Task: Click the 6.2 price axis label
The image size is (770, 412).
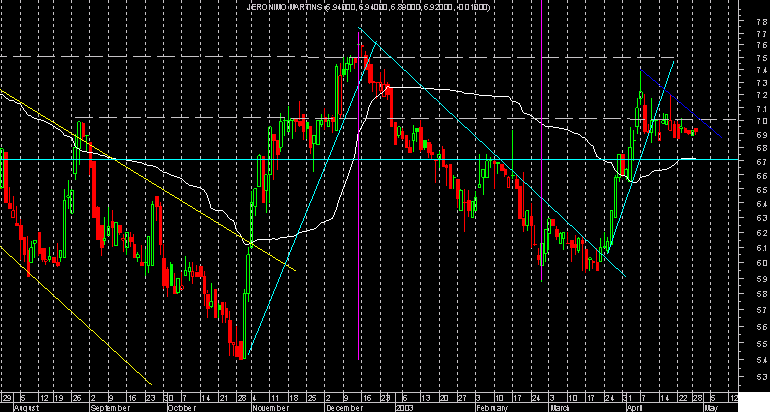Action: [762, 233]
